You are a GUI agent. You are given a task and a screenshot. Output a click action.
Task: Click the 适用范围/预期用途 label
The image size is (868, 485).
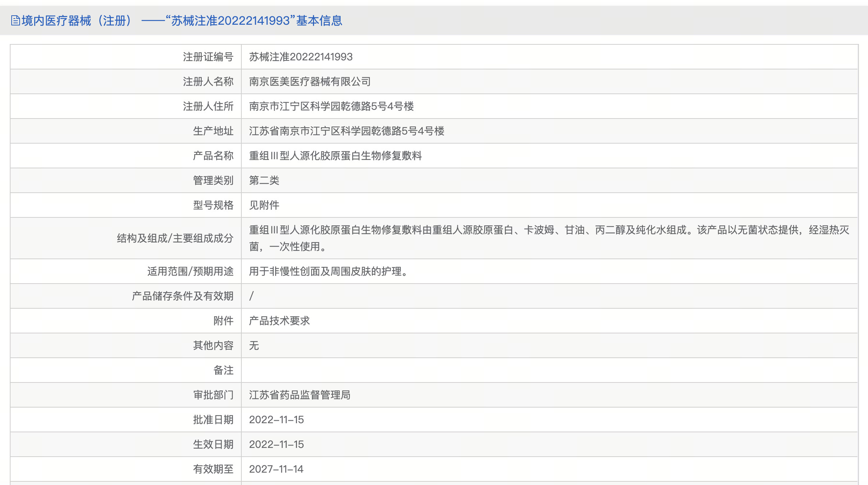[x=190, y=272]
